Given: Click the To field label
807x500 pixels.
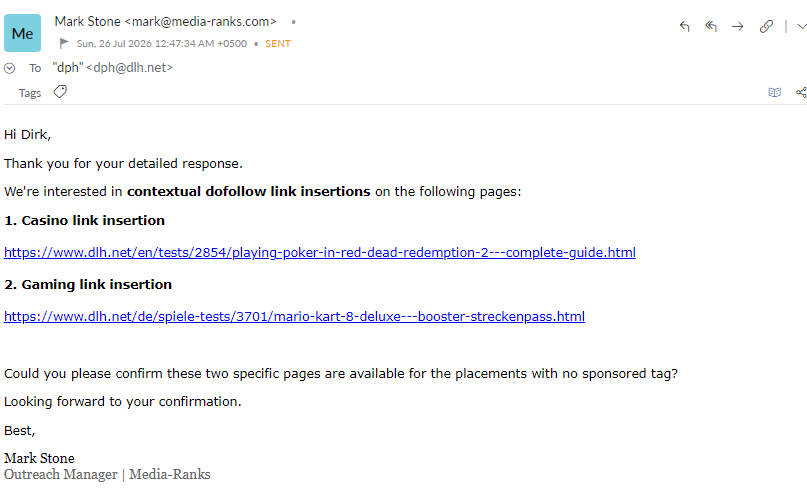Looking at the screenshot, I should point(35,68).
